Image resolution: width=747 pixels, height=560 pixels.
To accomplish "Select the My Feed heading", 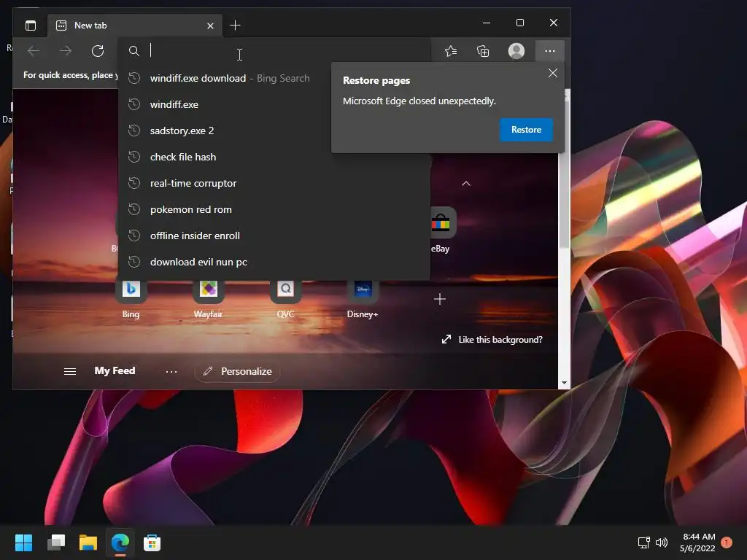I will 115,370.
